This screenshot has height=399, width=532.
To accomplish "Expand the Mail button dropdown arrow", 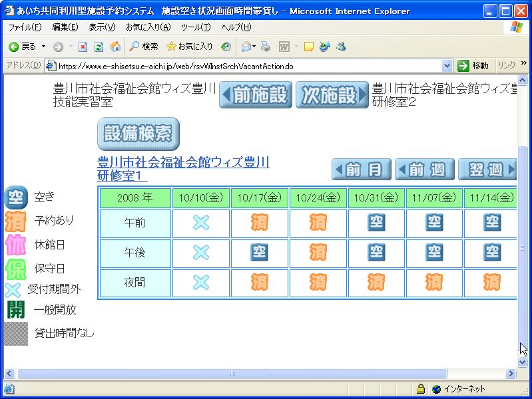I will click(x=254, y=47).
